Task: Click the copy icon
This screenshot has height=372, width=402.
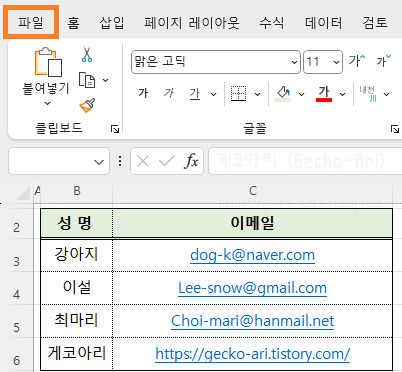Action: pos(87,80)
